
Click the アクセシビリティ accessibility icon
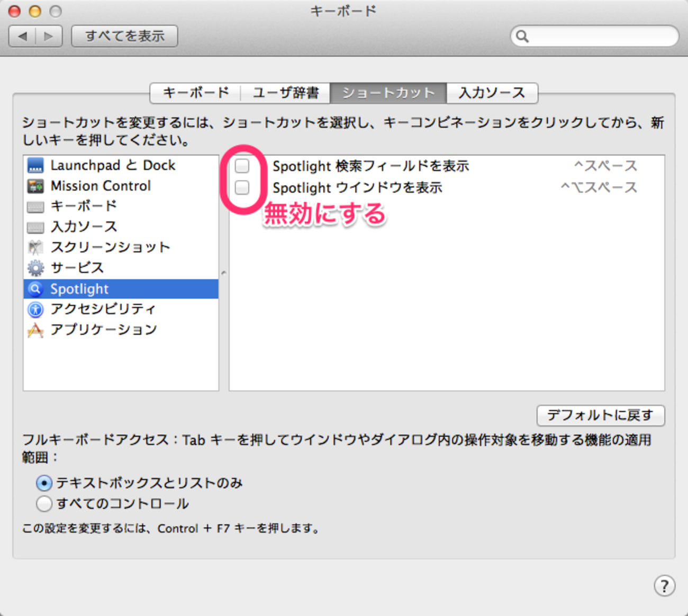35,310
